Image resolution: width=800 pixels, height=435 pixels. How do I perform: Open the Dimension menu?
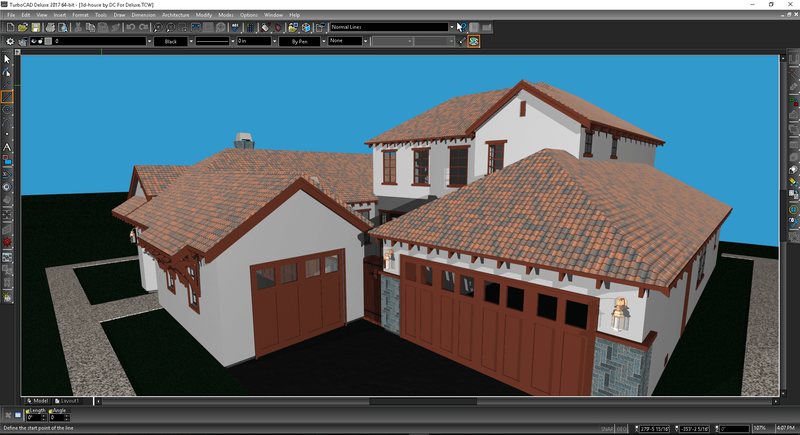click(x=143, y=15)
